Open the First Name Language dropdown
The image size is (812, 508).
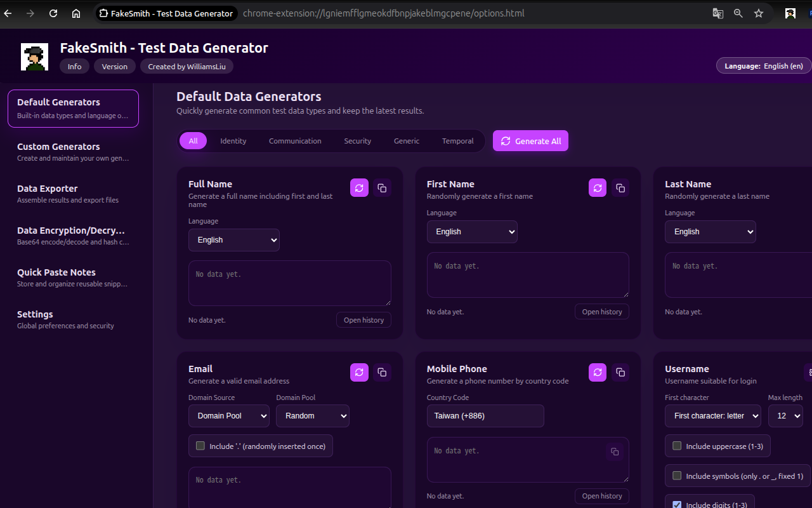tap(472, 232)
